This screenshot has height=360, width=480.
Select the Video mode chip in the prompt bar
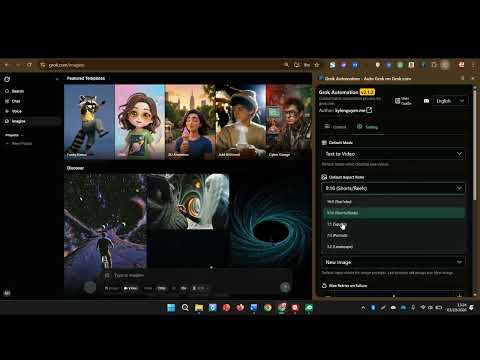(x=130, y=288)
